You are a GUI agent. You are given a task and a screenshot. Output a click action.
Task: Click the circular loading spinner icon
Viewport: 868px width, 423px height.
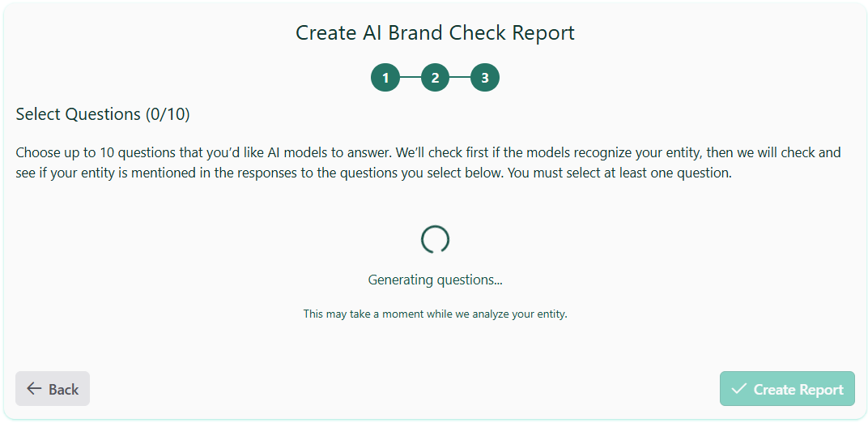(x=435, y=239)
